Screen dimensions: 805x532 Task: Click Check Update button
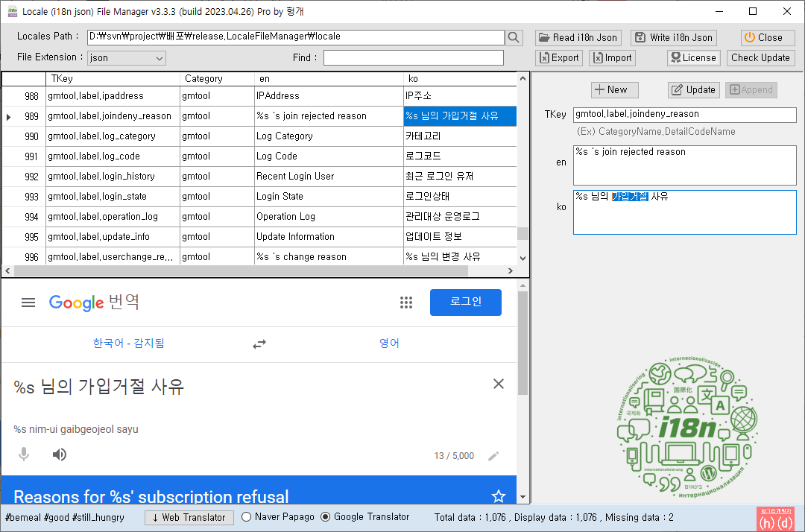point(761,58)
